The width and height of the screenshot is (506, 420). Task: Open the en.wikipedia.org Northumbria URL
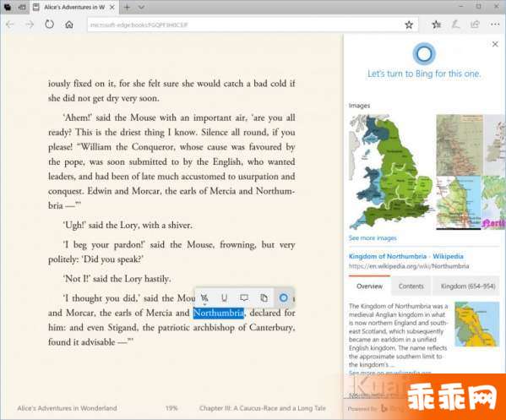pyautogui.click(x=409, y=266)
